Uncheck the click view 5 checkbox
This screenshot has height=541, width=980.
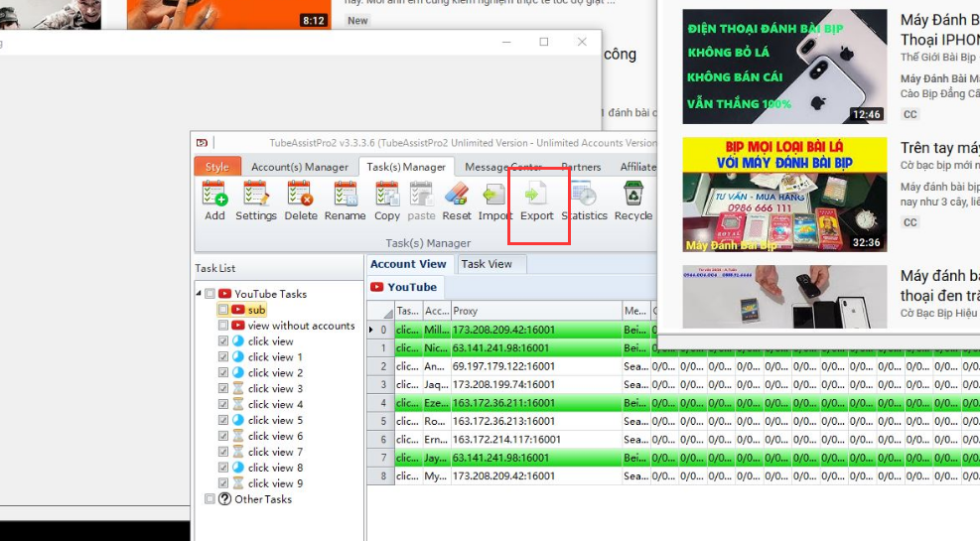pyautogui.click(x=222, y=421)
